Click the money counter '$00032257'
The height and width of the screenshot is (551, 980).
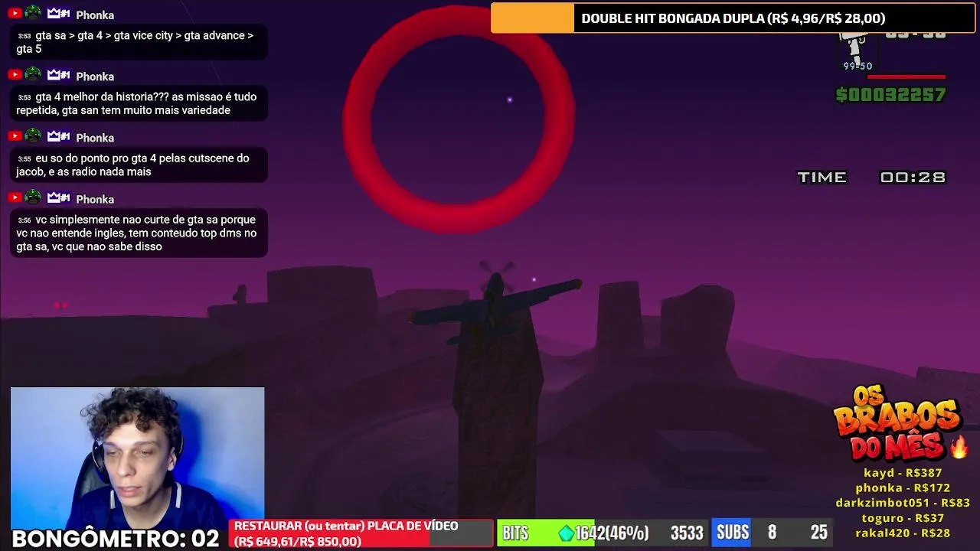tap(890, 94)
